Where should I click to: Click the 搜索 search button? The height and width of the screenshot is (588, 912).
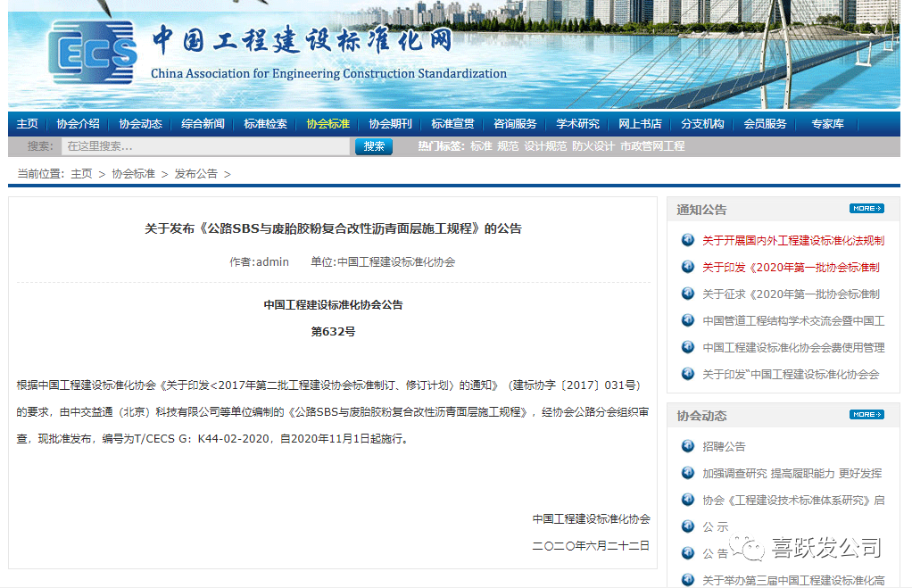point(373,145)
